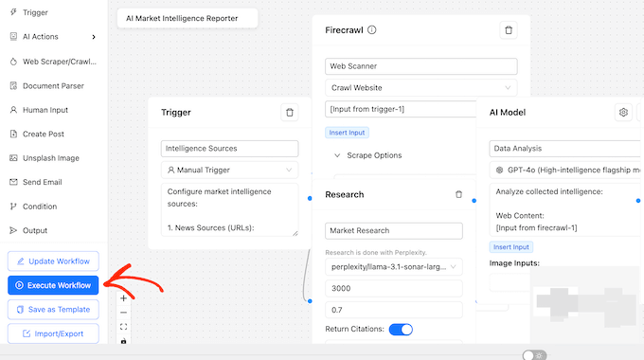The width and height of the screenshot is (644, 360).
Task: Open AI Model node settings gear
Action: (623, 112)
